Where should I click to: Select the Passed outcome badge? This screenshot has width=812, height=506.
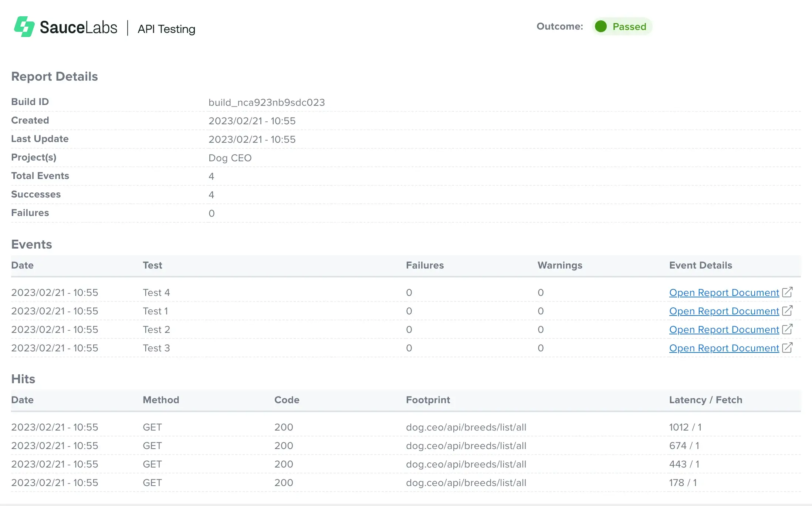(x=622, y=26)
